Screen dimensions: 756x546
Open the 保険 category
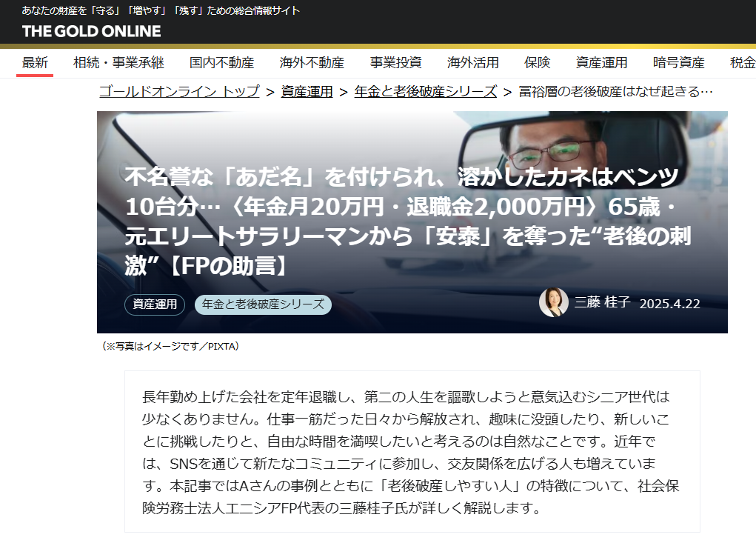coord(537,63)
